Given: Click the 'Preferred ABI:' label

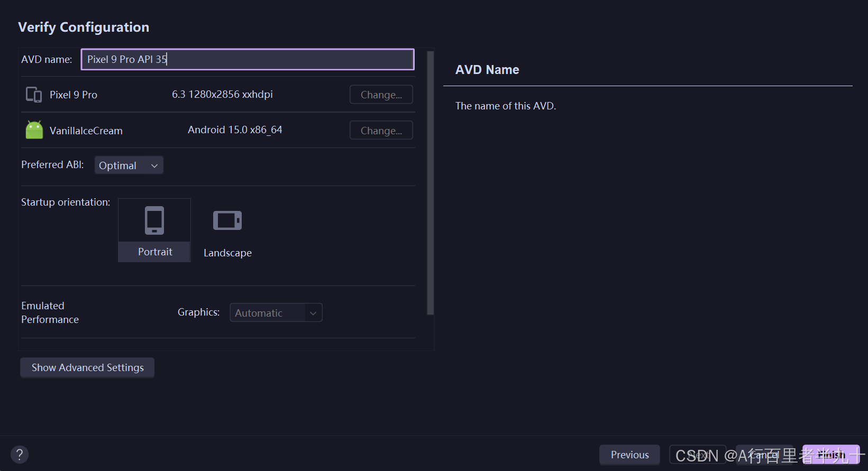Looking at the screenshot, I should pyautogui.click(x=52, y=164).
